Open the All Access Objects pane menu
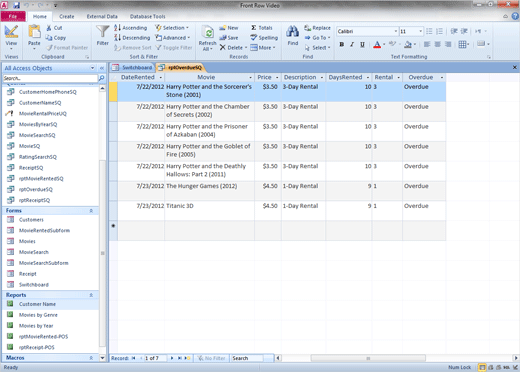 tap(92, 68)
